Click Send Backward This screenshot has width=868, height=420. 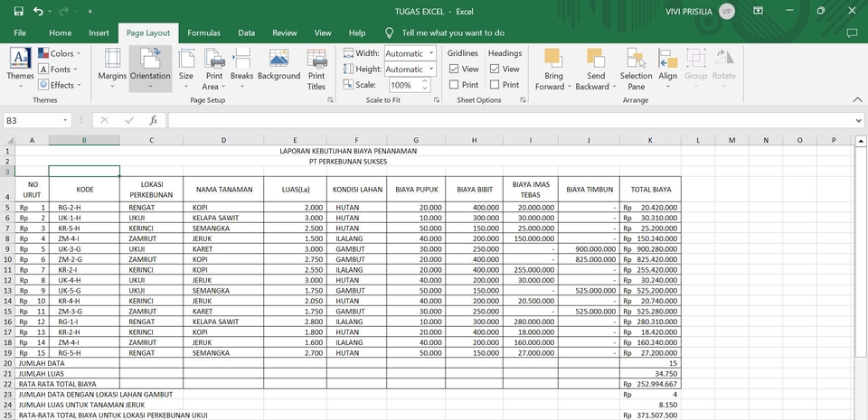[596, 68]
